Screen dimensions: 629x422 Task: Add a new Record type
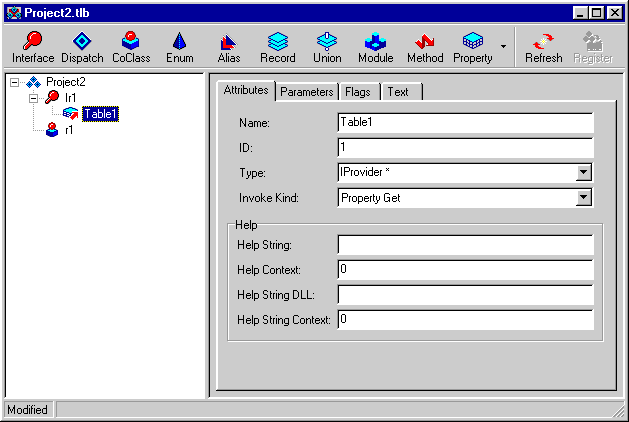point(278,47)
